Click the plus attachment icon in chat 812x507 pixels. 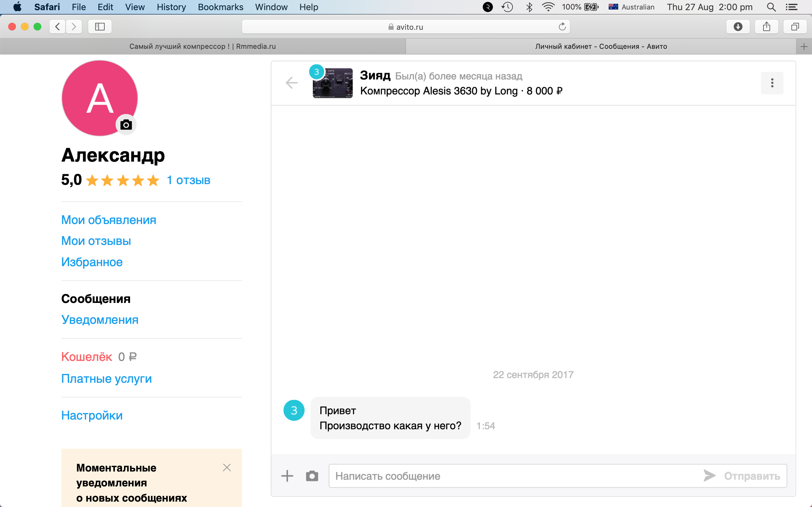[287, 476]
